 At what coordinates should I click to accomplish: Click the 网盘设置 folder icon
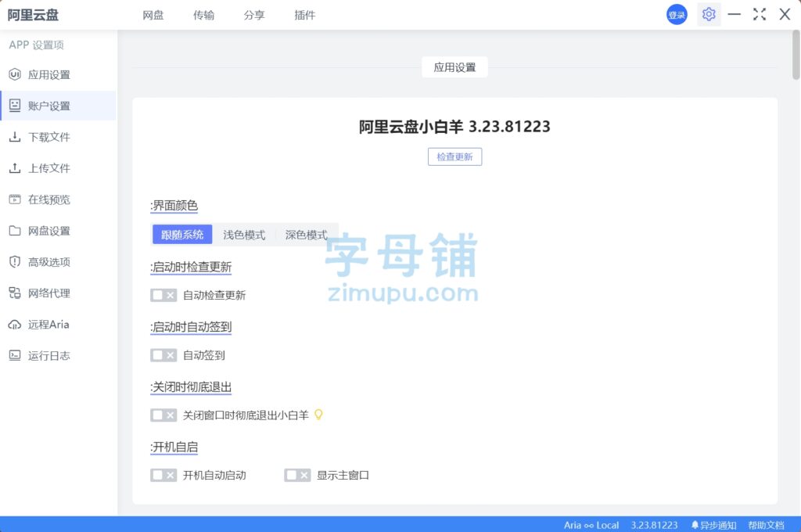pos(15,231)
